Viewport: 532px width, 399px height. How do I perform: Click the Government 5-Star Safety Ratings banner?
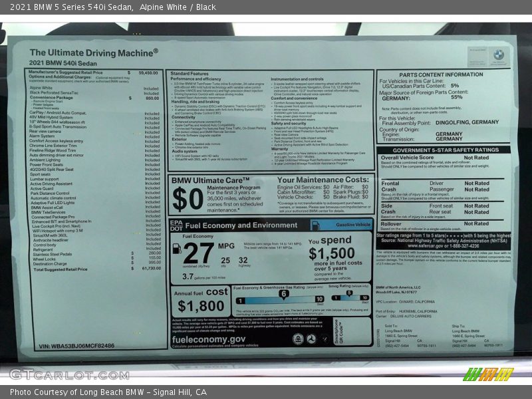[445, 150]
